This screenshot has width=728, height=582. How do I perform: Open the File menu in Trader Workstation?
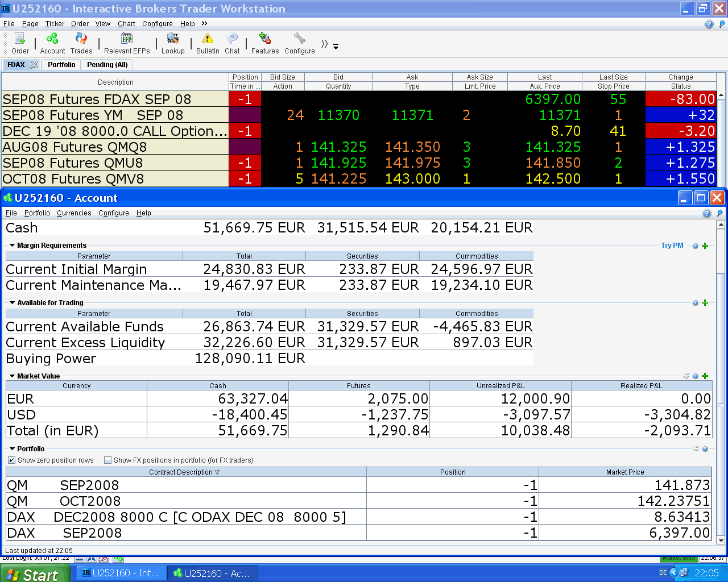click(x=9, y=24)
